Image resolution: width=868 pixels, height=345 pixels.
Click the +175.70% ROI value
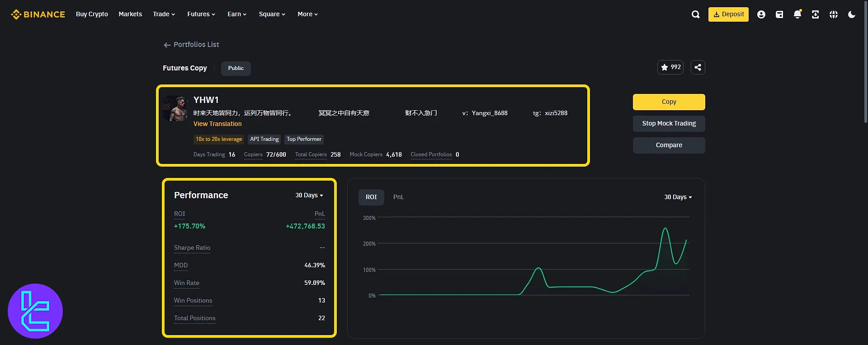point(189,226)
